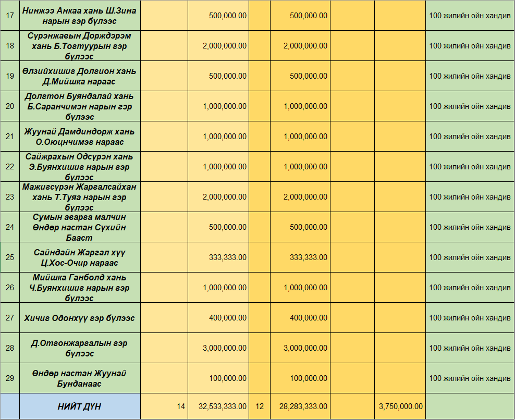Click the name 'Нинжээ Анкаа хань Ш.Зина нарын гэр бүлээс'

pos(80,16)
